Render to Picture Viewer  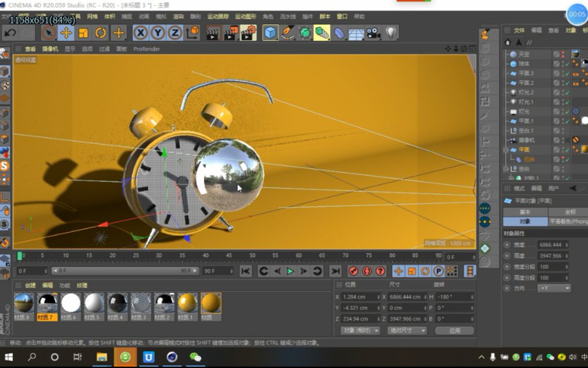click(230, 33)
